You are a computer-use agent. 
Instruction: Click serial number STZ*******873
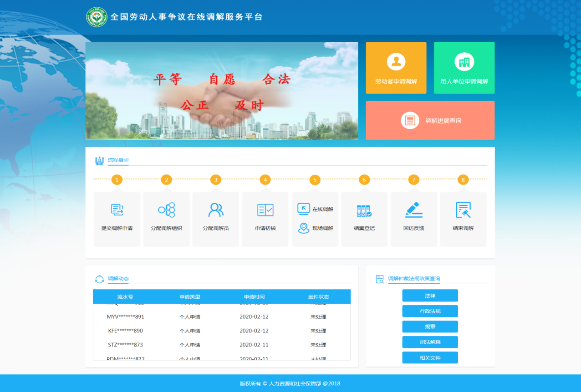[x=125, y=345]
